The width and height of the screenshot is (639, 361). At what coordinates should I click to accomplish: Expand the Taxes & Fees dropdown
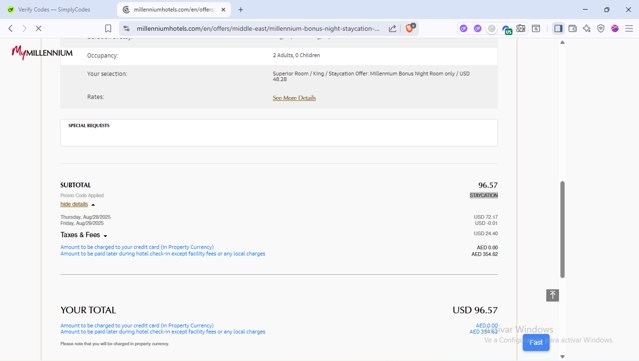tap(84, 235)
